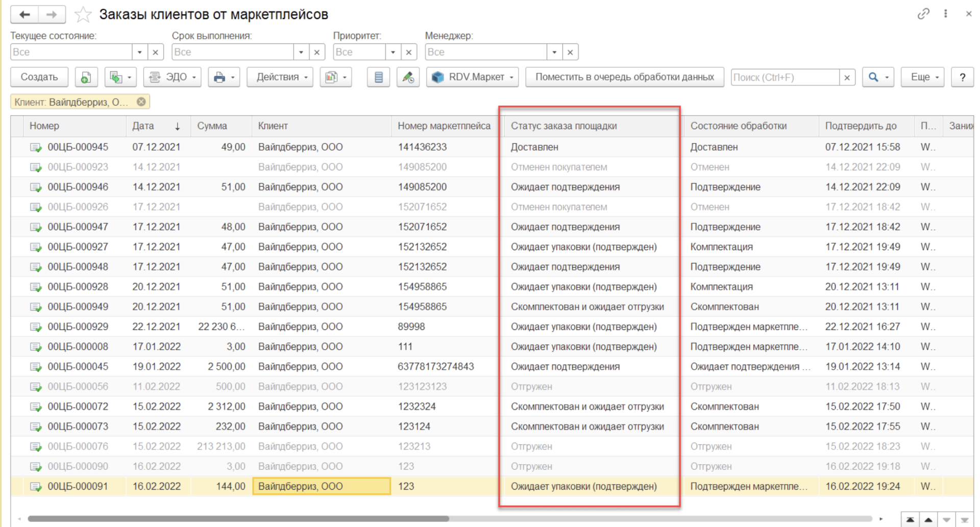Open the Действия menu
Viewport: 980px width, 527px height.
pyautogui.click(x=280, y=77)
